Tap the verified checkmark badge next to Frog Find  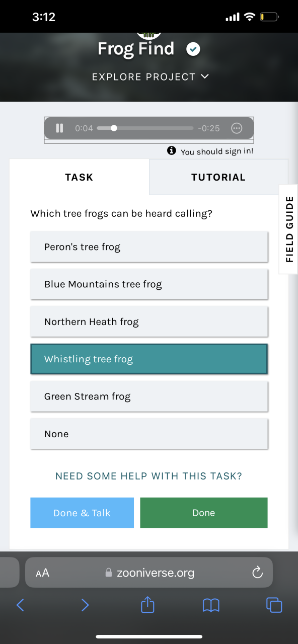pyautogui.click(x=193, y=49)
